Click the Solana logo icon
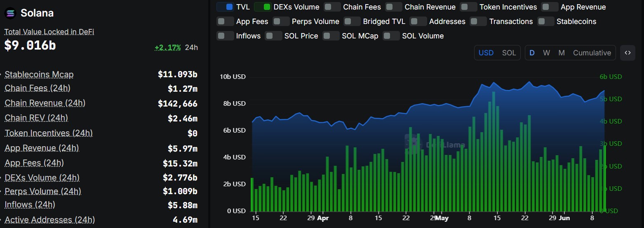The height and width of the screenshot is (228, 644). [x=10, y=13]
